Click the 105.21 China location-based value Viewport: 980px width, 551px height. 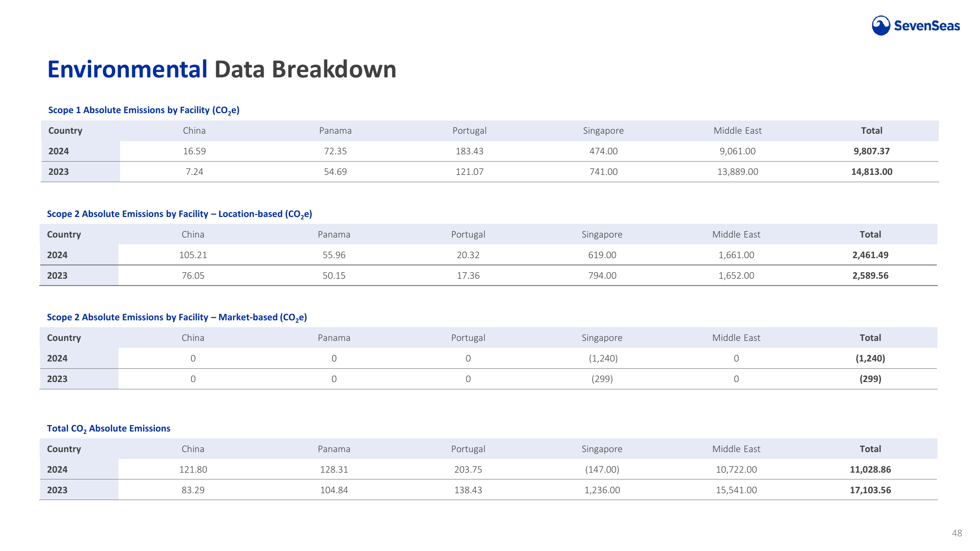click(193, 255)
